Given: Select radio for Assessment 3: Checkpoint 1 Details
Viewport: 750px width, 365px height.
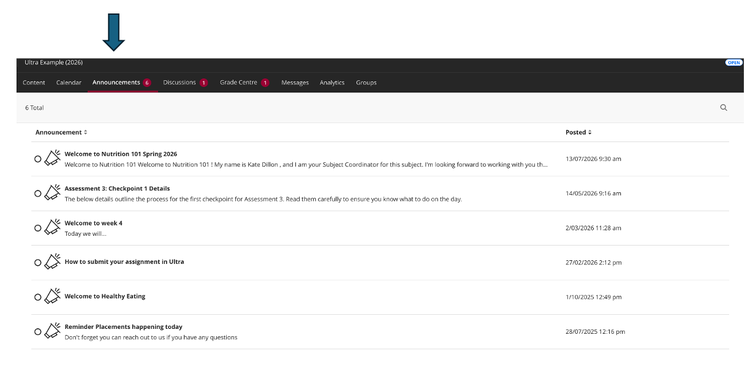Looking at the screenshot, I should 38,193.
